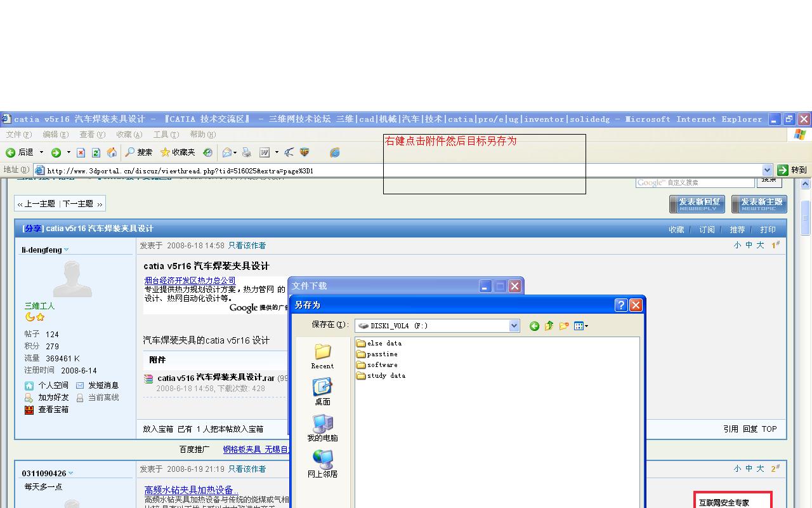Click the 引用 quote link in first post
812x508 pixels.
731,429
